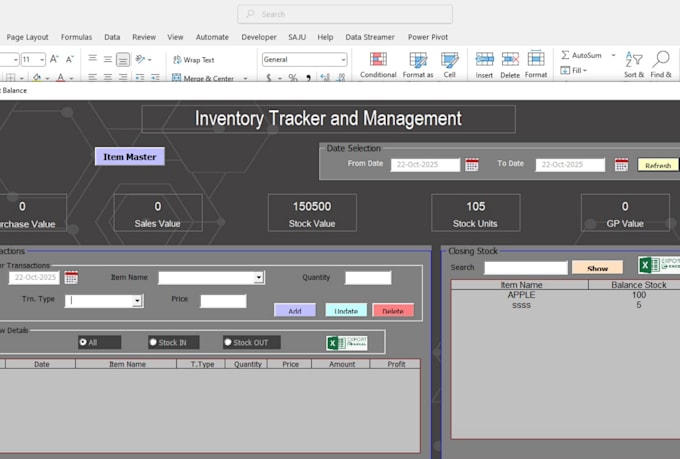Expand the Trn. Type combo box

tap(137, 301)
